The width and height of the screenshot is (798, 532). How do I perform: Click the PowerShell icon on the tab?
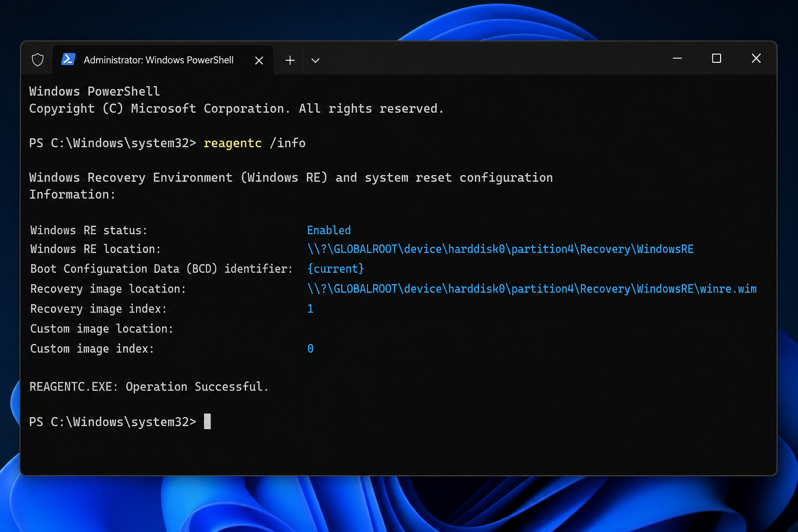[69, 59]
